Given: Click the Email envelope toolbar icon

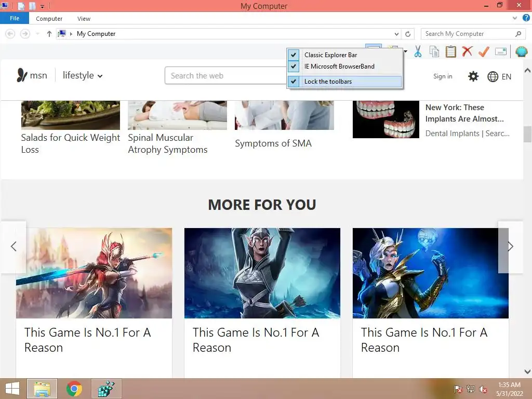Looking at the screenshot, I should (x=501, y=51).
